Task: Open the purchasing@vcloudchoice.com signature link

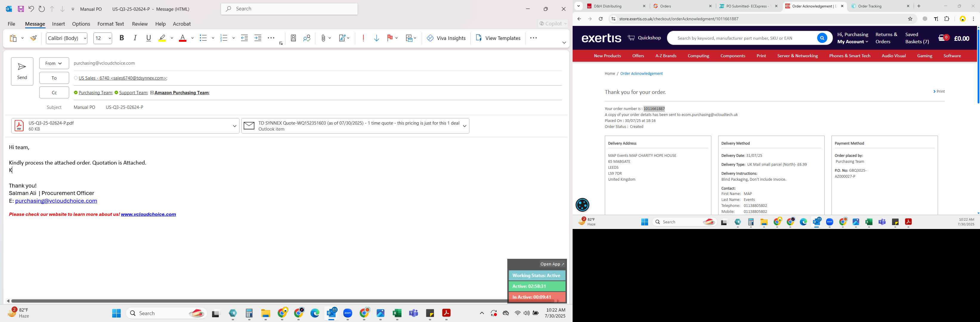Action: tap(56, 201)
